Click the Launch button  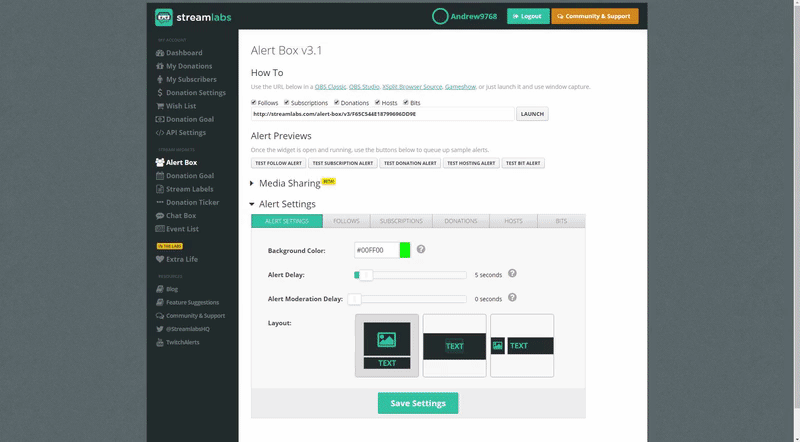coord(532,114)
